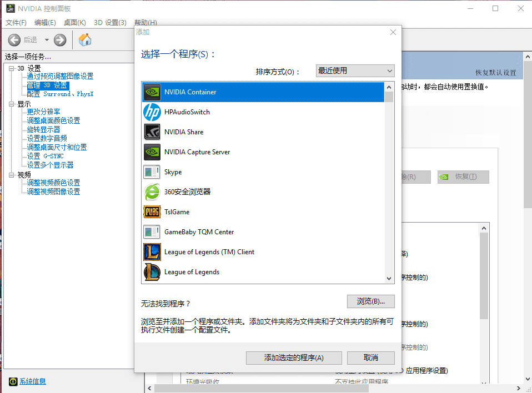The height and width of the screenshot is (393, 532).
Task: Select the NVIDIA Capture Server icon
Action: 152,152
